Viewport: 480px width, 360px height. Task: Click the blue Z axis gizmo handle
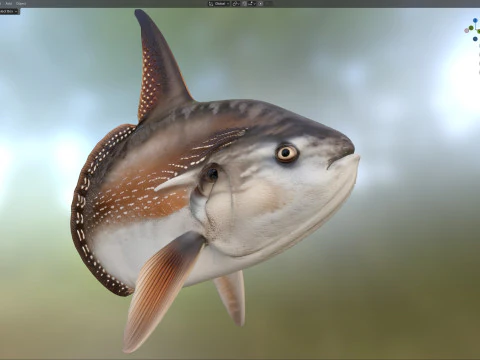[x=475, y=20]
